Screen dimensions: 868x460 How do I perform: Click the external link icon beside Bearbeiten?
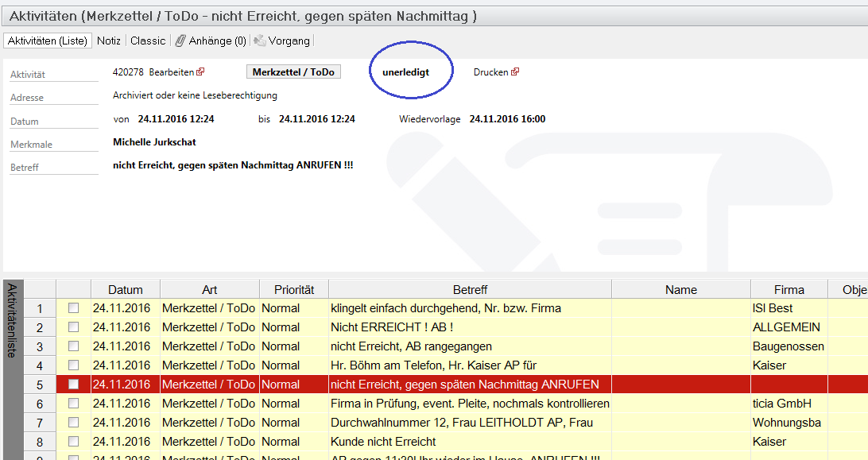pos(200,72)
